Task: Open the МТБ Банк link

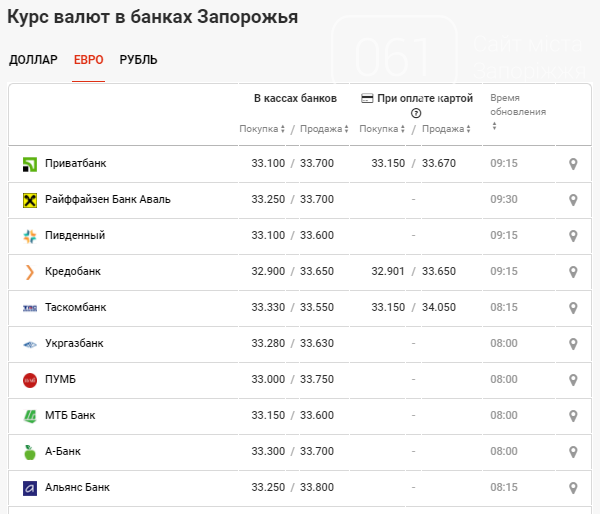Action: (70, 416)
